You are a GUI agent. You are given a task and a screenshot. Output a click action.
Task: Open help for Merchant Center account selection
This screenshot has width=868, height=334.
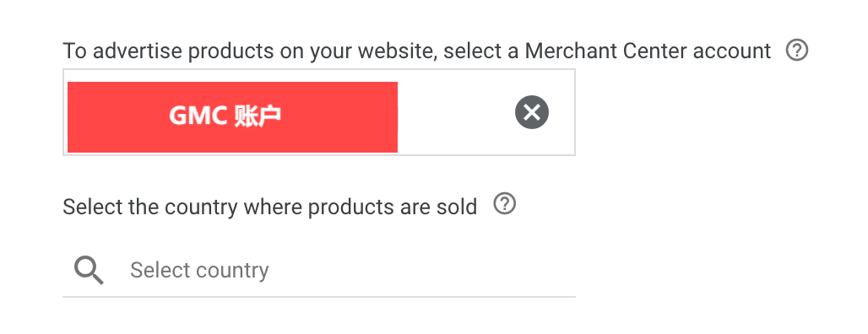coord(797,51)
